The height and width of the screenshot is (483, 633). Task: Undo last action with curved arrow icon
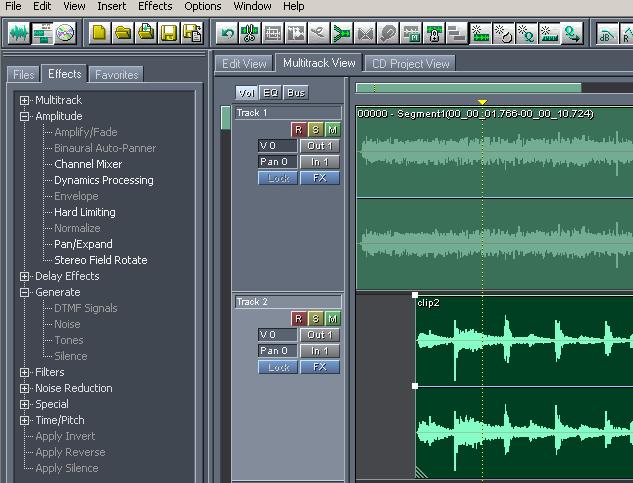(x=227, y=33)
